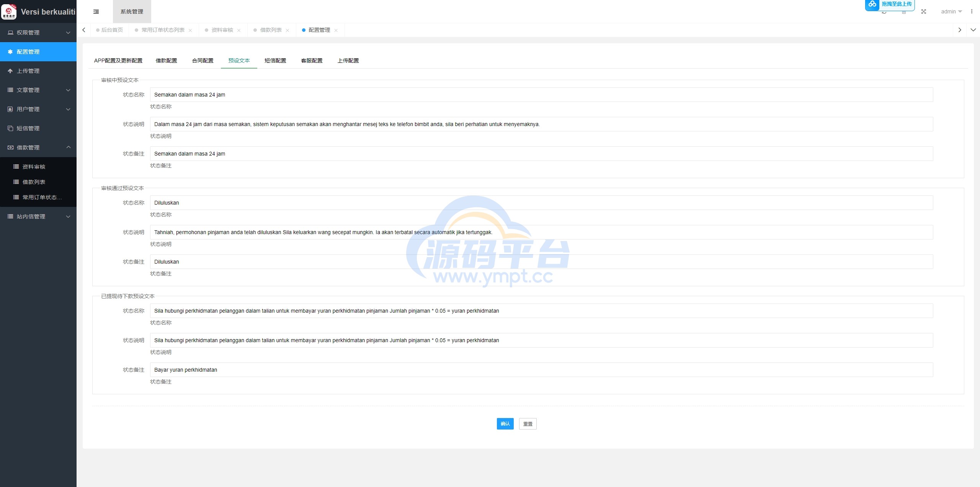Screen dimensions: 980x487
Task: Open the vertical three-dot more menu
Action: tap(972, 11)
